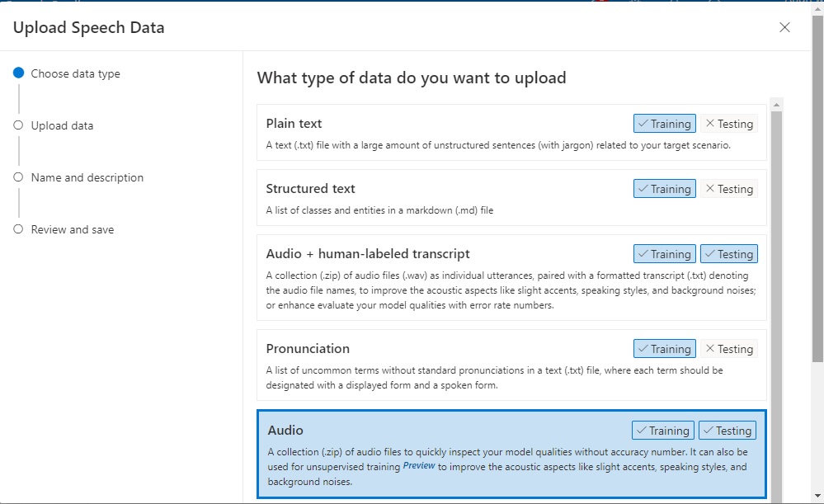Select the Name and description step
Screen dimensions: 824x504
pyautogui.click(x=87, y=177)
